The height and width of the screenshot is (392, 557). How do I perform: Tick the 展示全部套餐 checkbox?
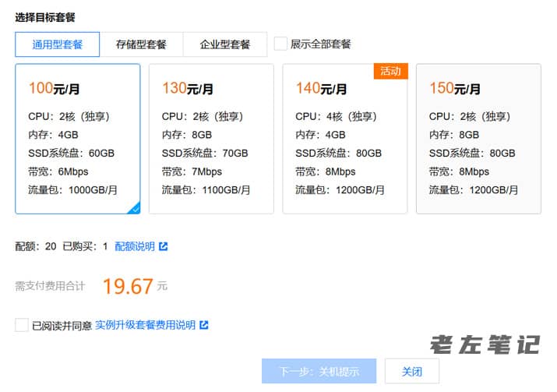(x=280, y=44)
